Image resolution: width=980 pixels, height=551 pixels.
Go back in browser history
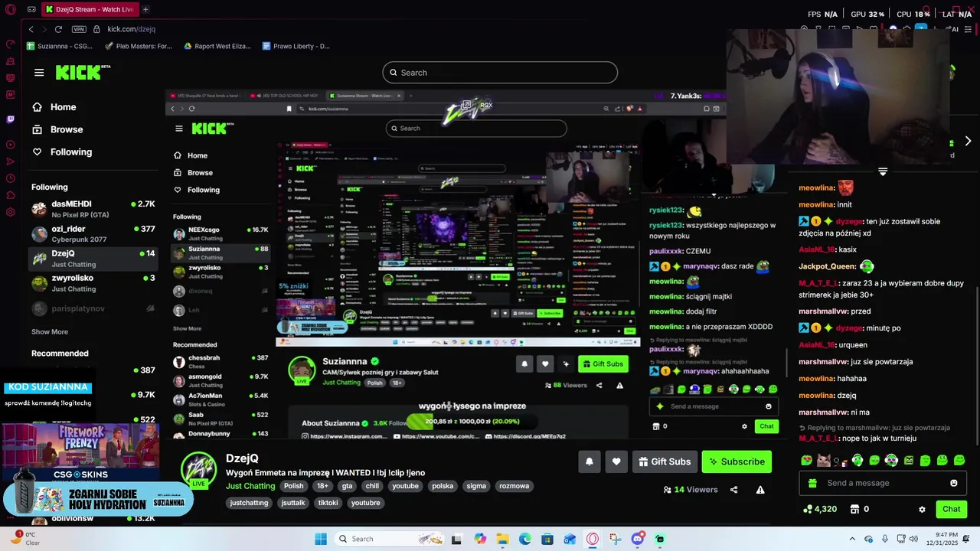click(31, 29)
